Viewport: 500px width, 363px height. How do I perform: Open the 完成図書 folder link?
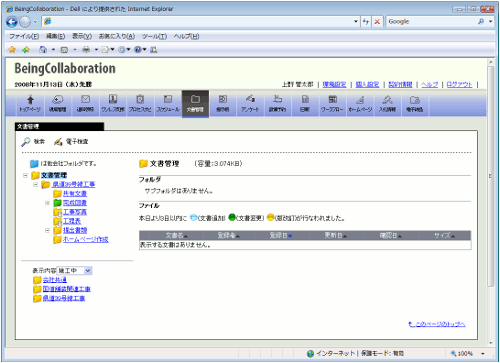point(75,203)
